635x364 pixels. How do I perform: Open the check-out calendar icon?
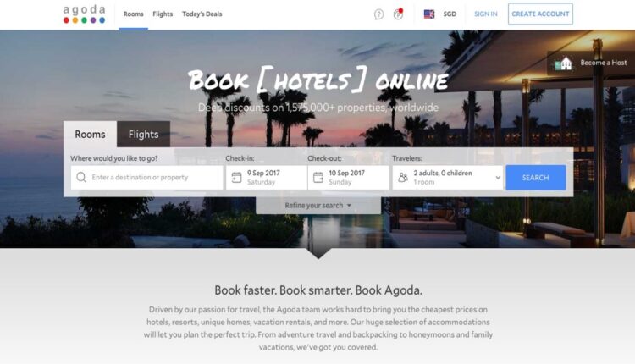318,177
